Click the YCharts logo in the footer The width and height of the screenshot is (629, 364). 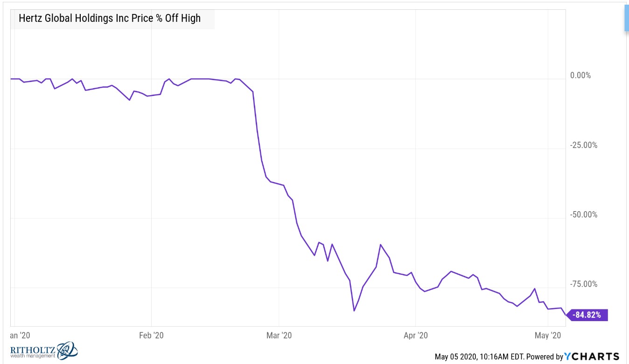592,357
